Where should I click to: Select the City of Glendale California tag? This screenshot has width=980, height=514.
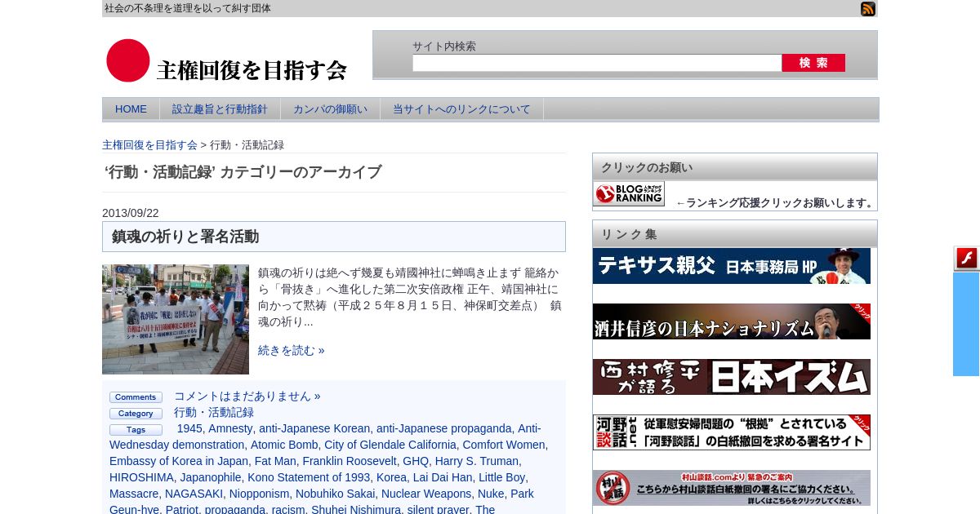[x=390, y=445]
